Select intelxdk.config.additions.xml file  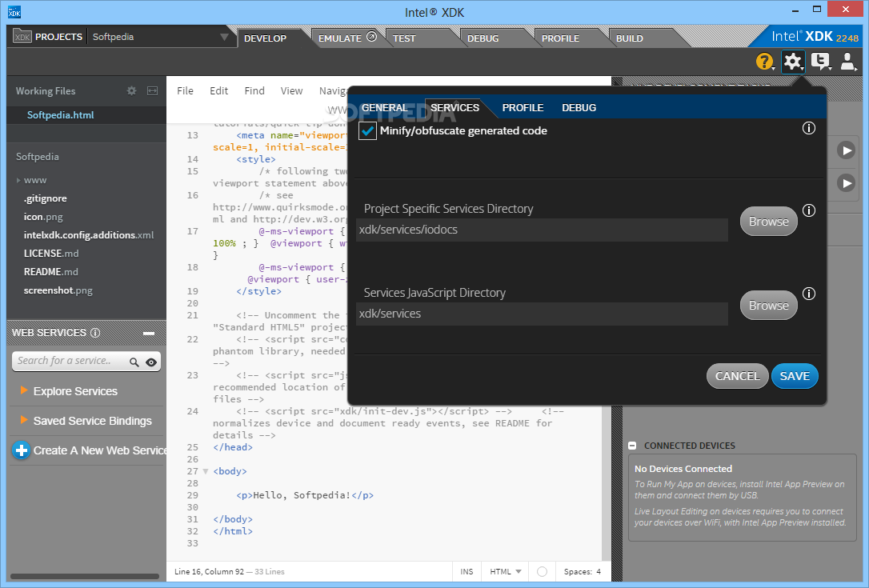point(89,235)
